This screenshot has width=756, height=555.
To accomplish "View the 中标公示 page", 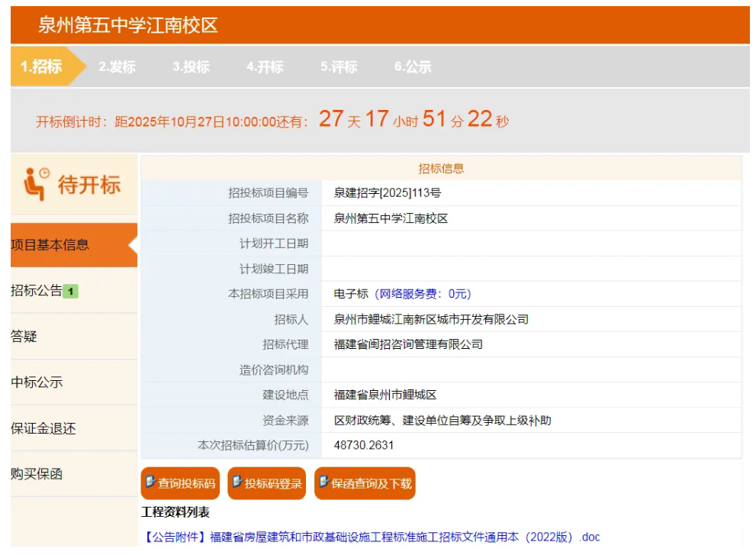I will click(37, 382).
